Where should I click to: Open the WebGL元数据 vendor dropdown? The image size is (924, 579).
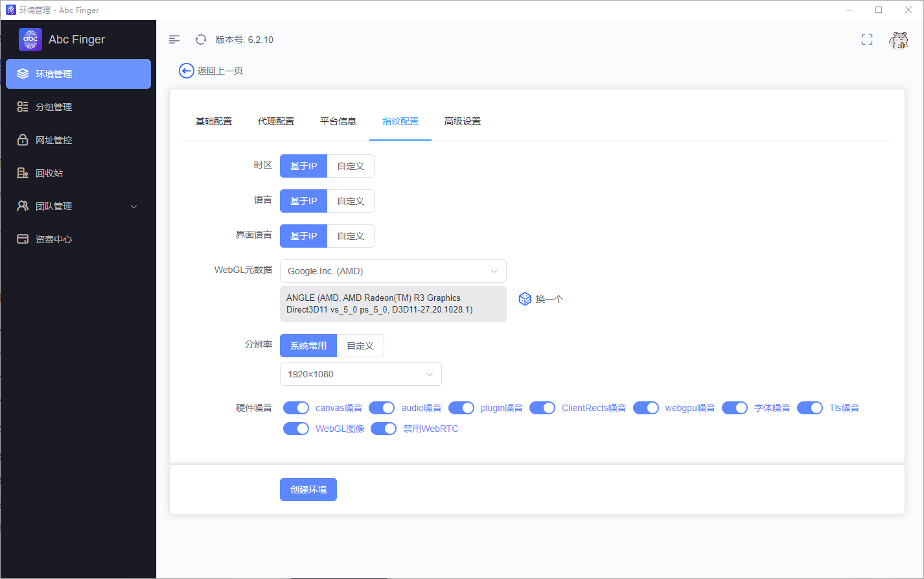coord(393,271)
